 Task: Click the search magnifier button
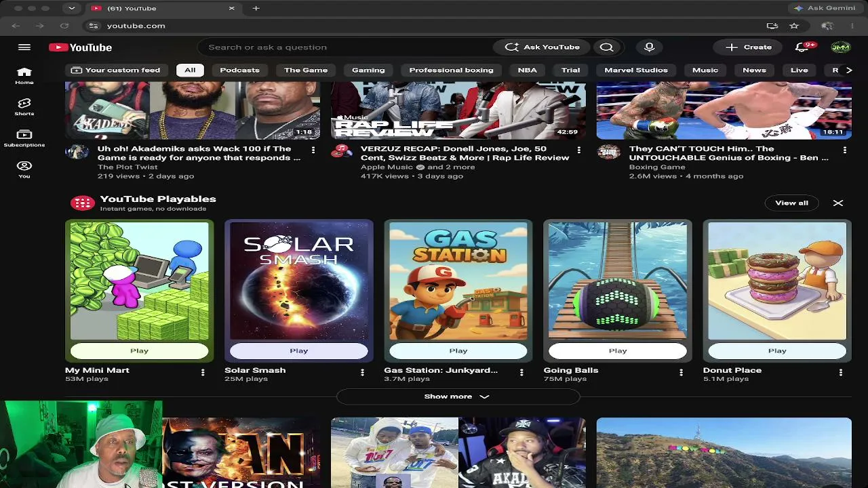point(606,47)
